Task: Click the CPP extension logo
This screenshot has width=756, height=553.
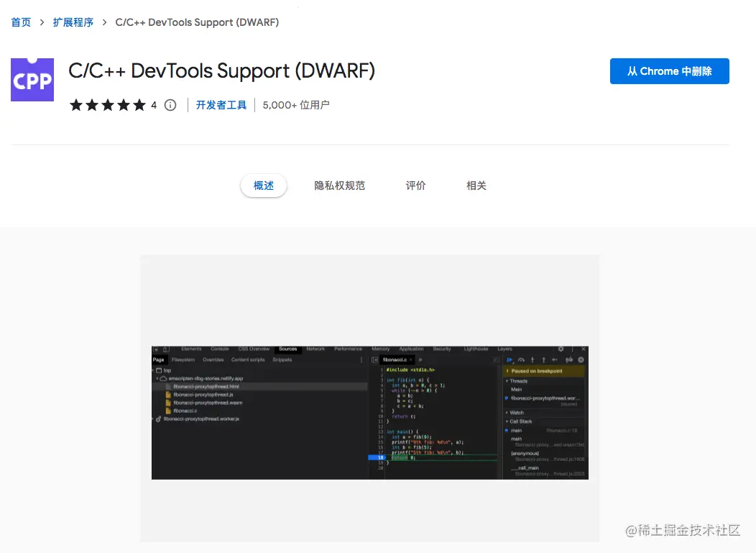Action: click(x=32, y=79)
